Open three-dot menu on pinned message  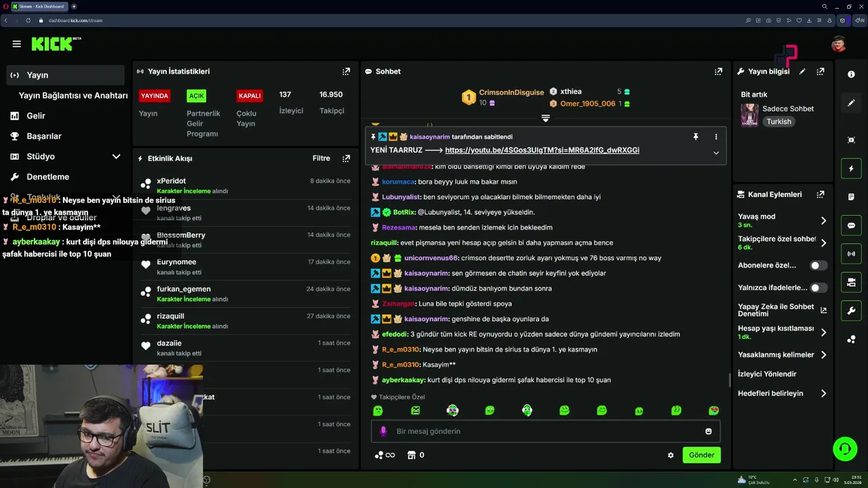pos(715,137)
